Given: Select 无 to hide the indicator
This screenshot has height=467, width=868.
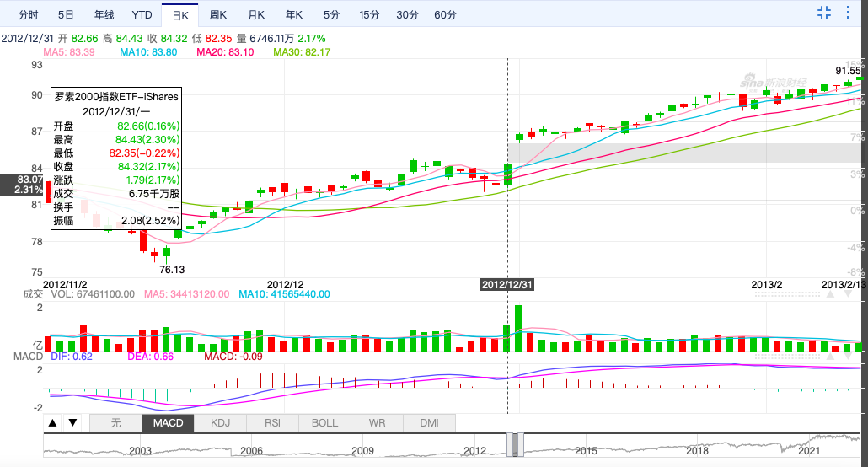Looking at the screenshot, I should [x=115, y=423].
